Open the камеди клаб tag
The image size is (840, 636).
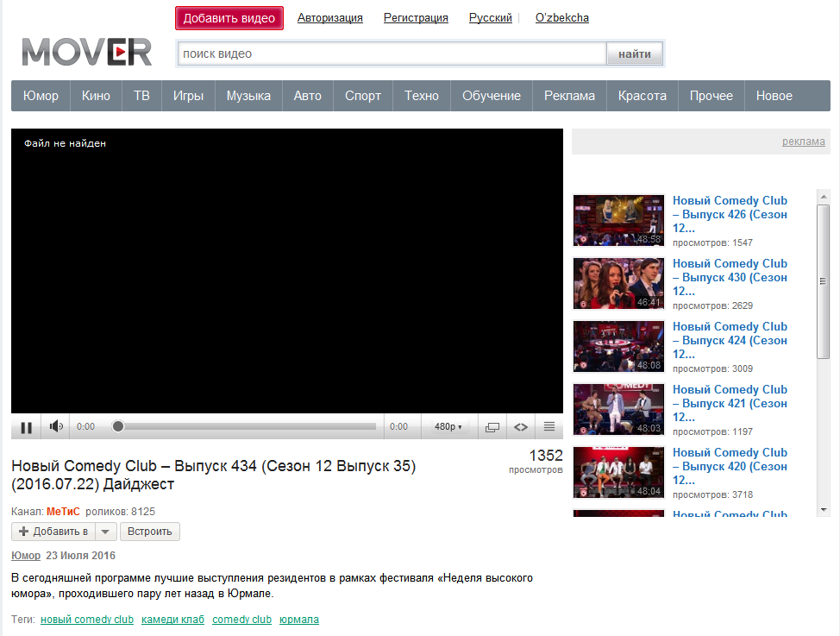tap(172, 620)
